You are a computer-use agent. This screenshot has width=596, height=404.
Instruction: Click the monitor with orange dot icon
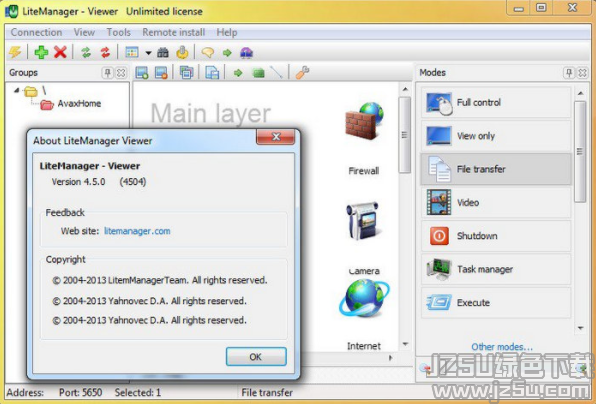coord(161,73)
